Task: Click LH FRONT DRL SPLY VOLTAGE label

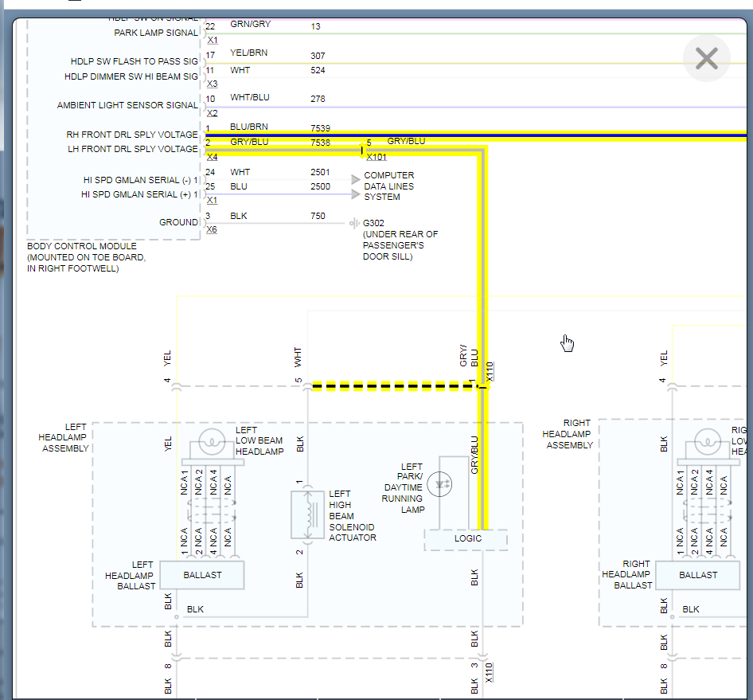Action: pyautogui.click(x=133, y=149)
